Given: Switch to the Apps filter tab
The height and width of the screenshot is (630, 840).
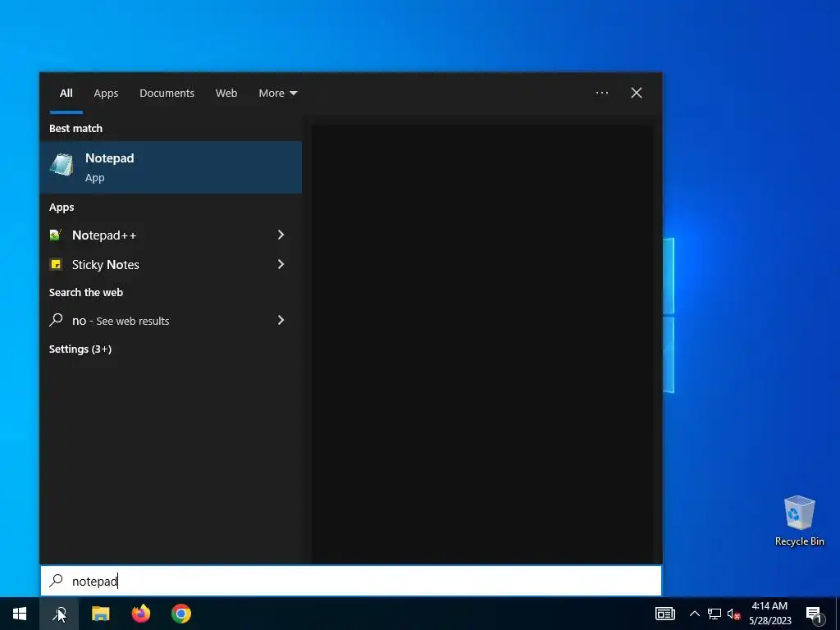Looking at the screenshot, I should [x=106, y=94].
